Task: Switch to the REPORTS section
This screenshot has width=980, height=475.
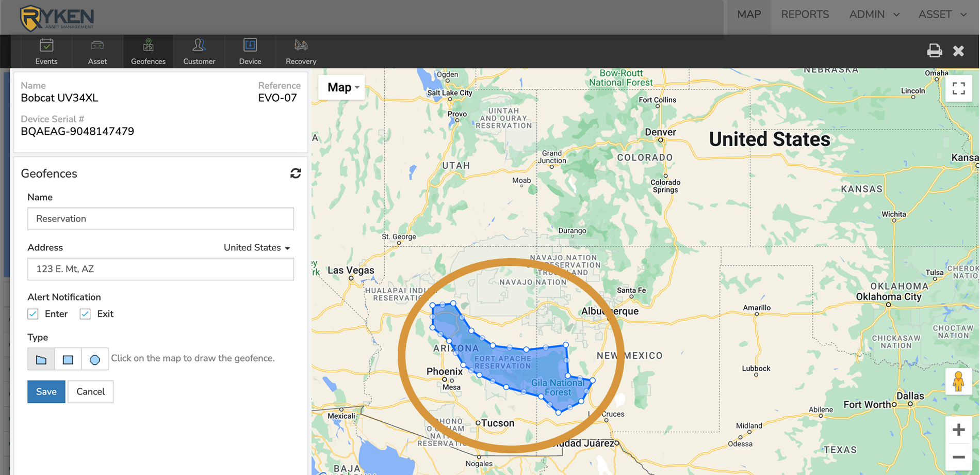Action: 805,14
